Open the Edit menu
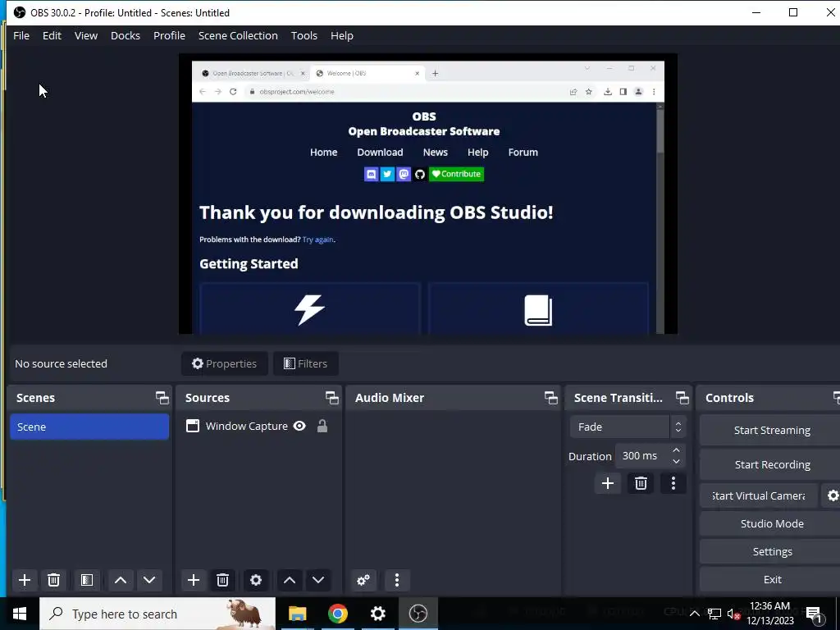 coord(52,36)
